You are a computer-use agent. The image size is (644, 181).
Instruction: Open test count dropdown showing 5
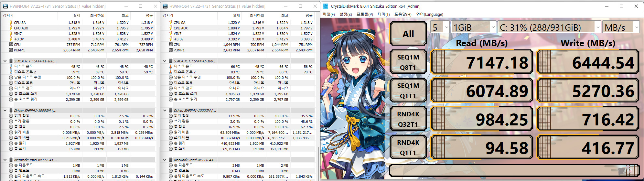[440, 27]
